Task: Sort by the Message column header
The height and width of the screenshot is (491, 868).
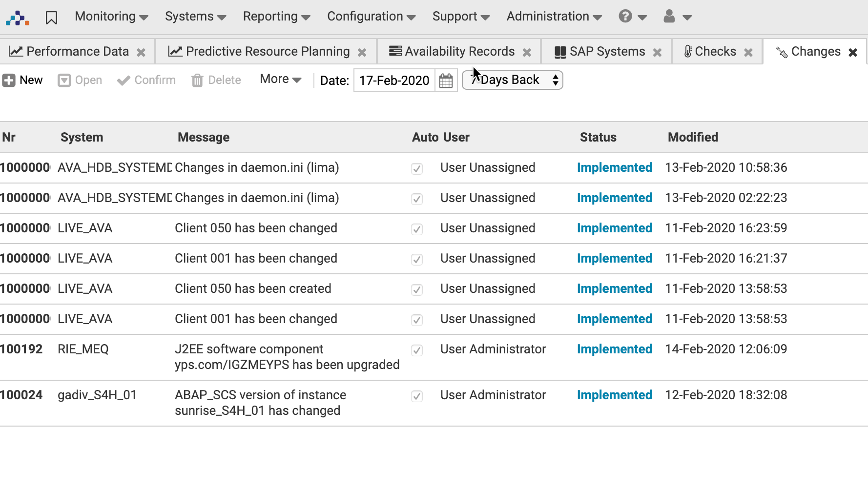Action: (204, 137)
